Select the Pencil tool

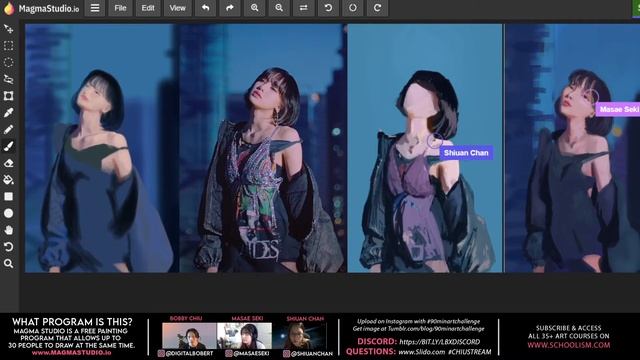8,129
